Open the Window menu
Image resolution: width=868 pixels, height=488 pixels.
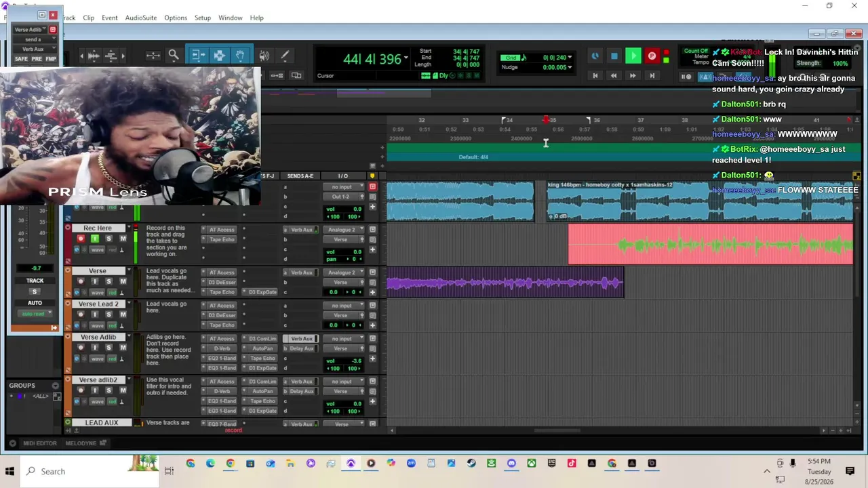click(231, 18)
